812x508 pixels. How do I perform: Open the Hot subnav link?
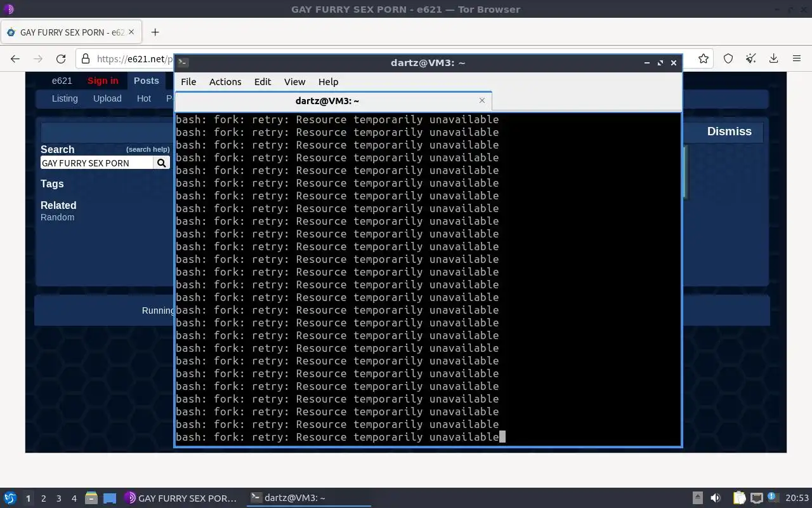click(x=144, y=98)
